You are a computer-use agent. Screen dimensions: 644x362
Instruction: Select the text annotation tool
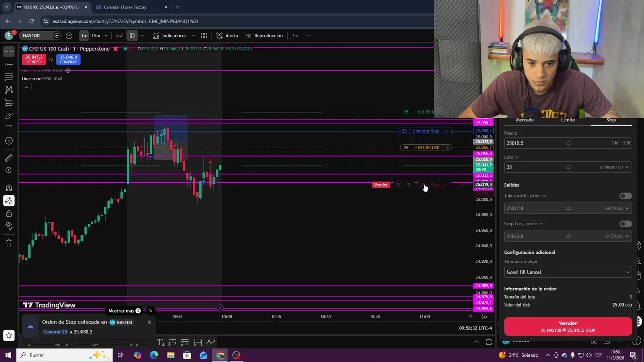(x=9, y=128)
